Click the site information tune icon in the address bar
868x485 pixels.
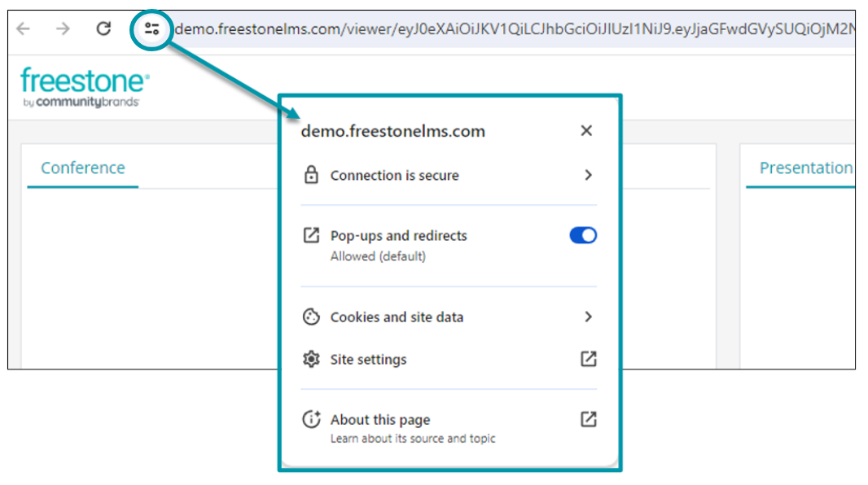(151, 28)
